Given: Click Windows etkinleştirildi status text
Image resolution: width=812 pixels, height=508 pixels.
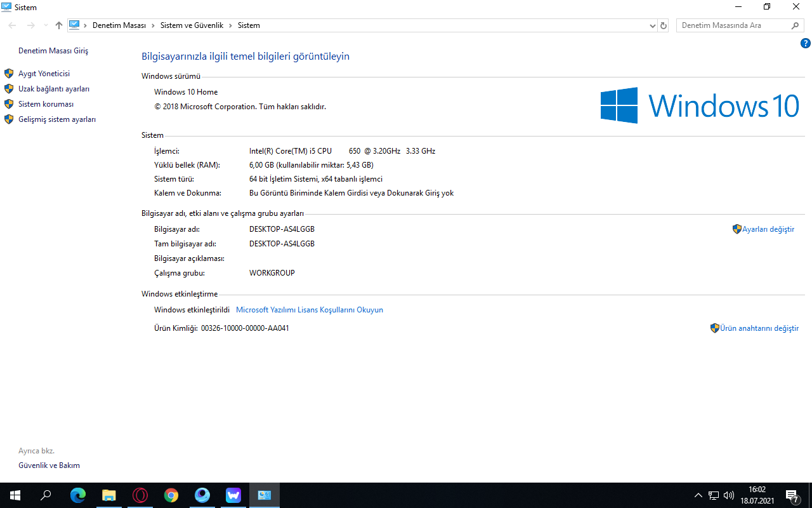Looking at the screenshot, I should [192, 310].
